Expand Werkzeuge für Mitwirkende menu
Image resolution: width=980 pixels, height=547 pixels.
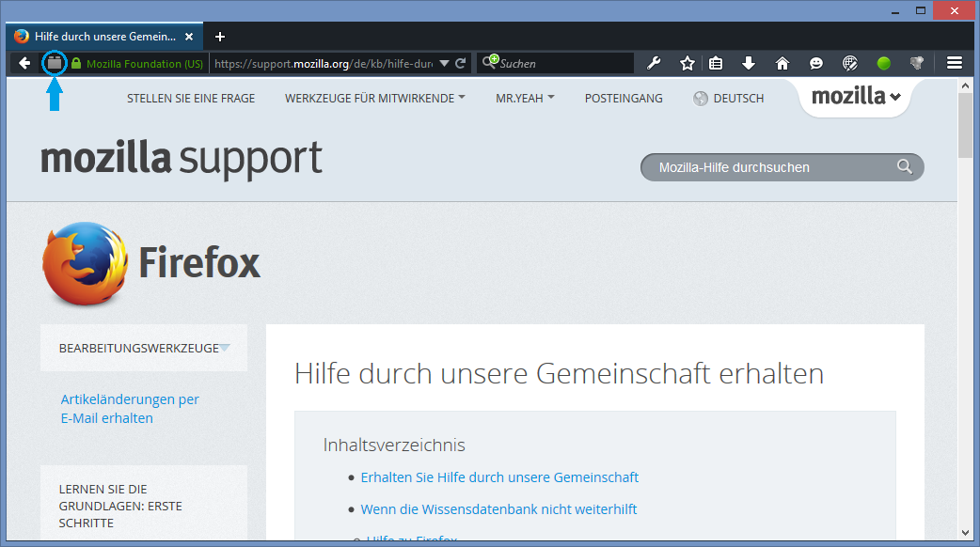click(x=374, y=98)
